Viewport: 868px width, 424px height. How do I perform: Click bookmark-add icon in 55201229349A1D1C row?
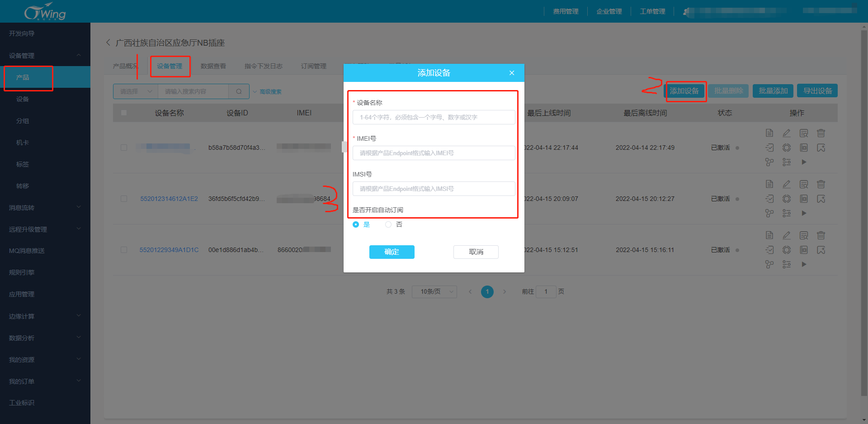tap(821, 250)
